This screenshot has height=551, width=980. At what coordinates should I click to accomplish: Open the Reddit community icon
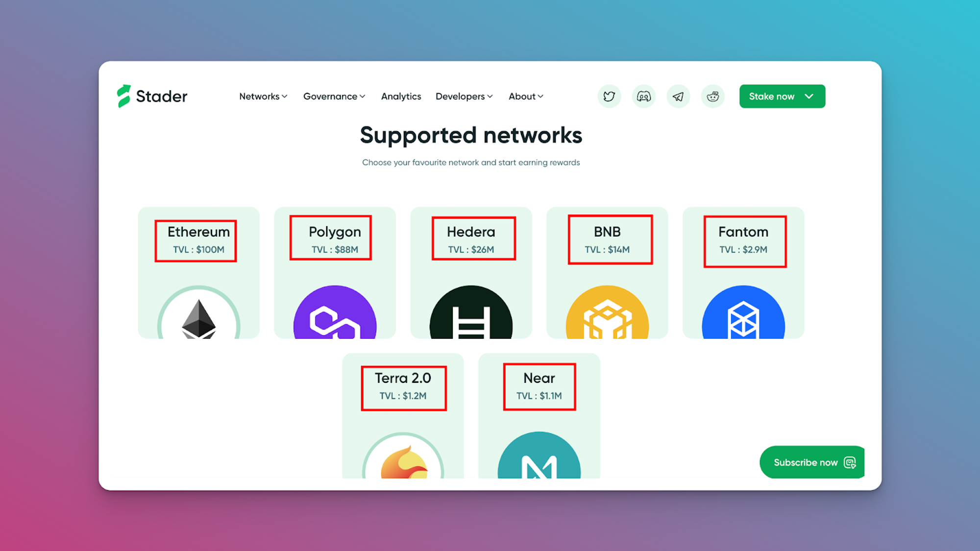[x=713, y=96]
